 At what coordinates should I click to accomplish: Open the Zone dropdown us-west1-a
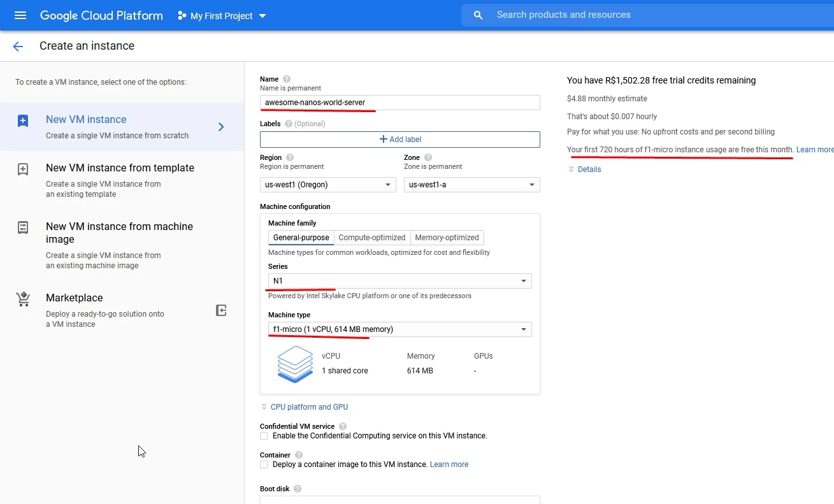(x=472, y=185)
